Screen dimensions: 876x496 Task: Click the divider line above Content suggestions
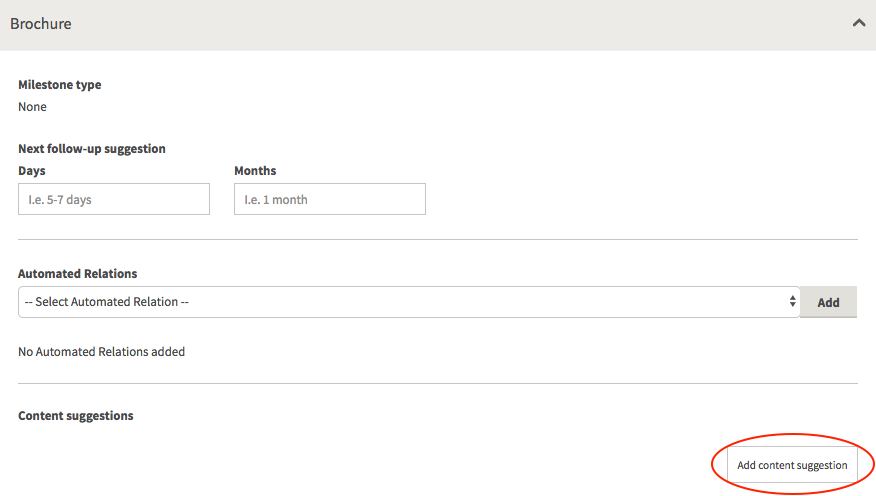438,383
